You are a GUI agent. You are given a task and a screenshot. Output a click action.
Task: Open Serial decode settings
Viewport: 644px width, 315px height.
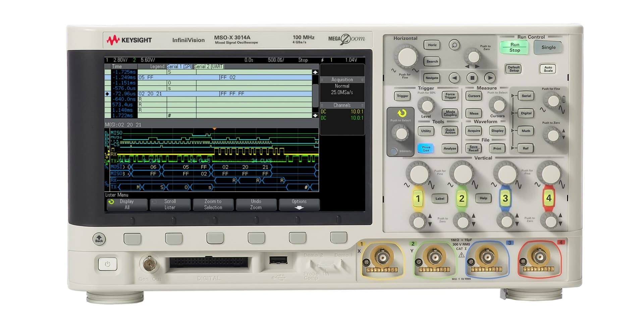[526, 96]
